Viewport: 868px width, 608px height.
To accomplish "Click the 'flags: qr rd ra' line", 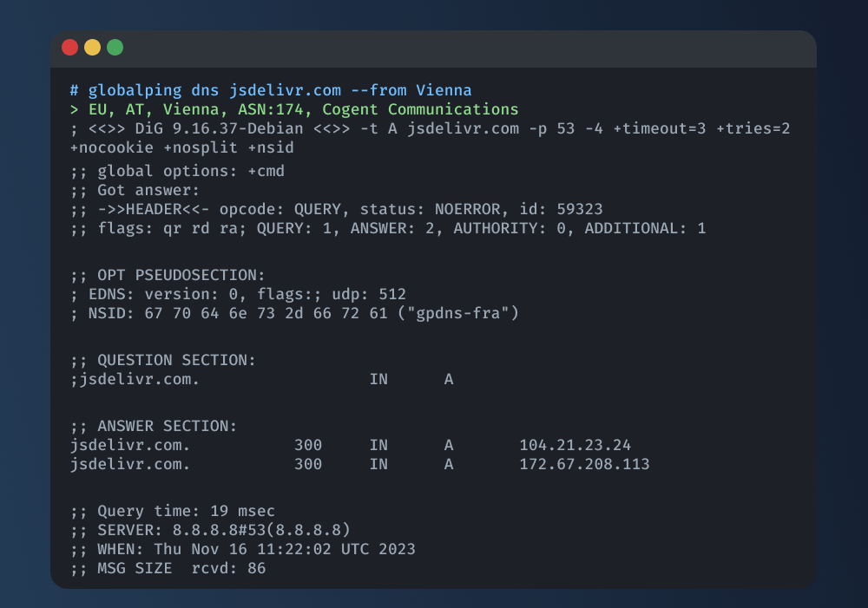I will pos(388,228).
